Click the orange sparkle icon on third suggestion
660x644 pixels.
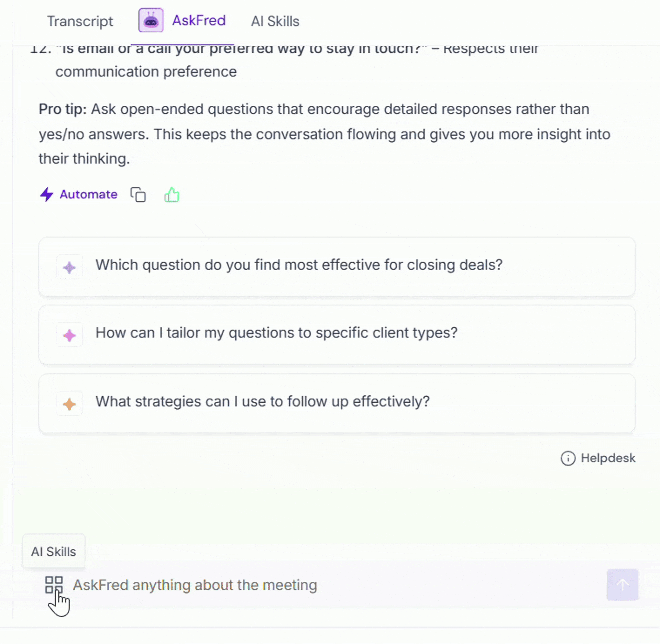click(x=69, y=404)
